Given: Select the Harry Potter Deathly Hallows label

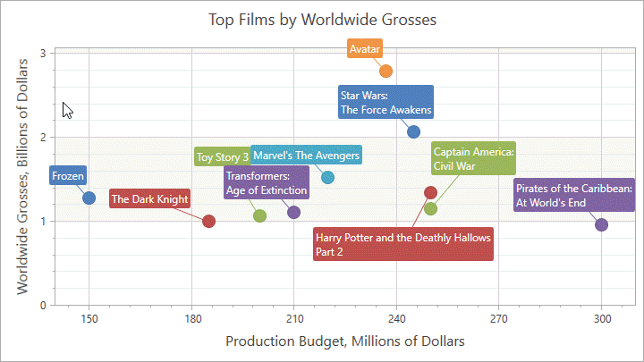Looking at the screenshot, I should [x=403, y=244].
